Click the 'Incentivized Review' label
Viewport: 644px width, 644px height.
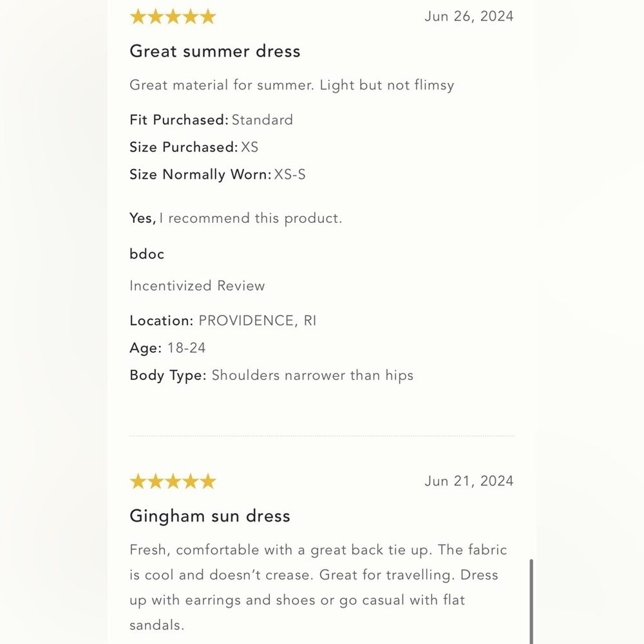click(197, 285)
